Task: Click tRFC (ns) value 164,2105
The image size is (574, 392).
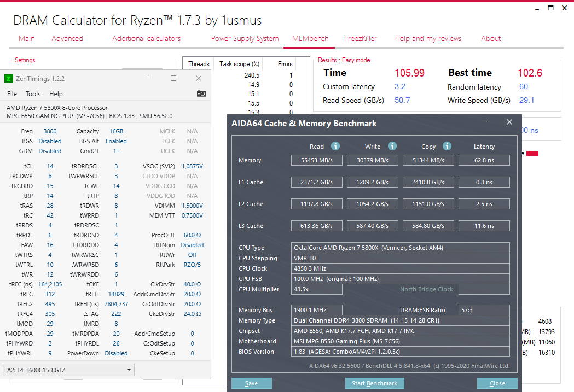Action: 50,284
